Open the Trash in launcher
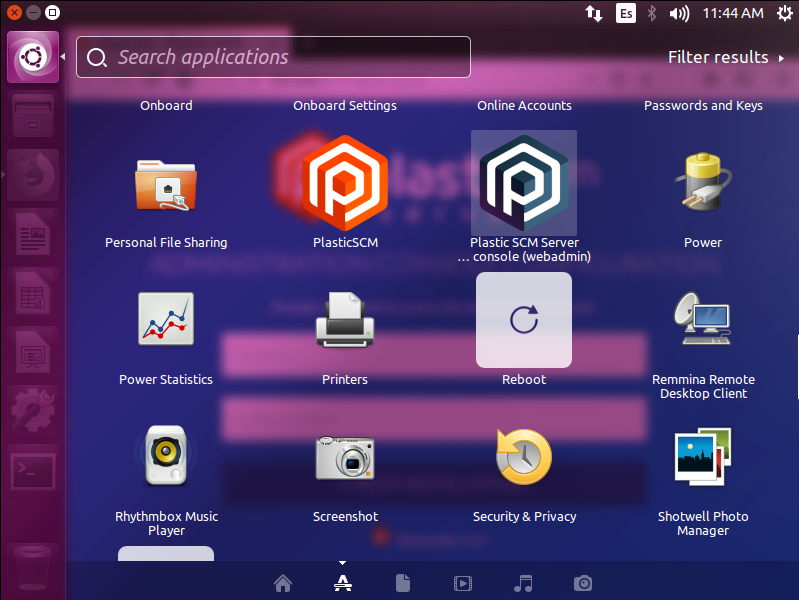 [x=33, y=567]
